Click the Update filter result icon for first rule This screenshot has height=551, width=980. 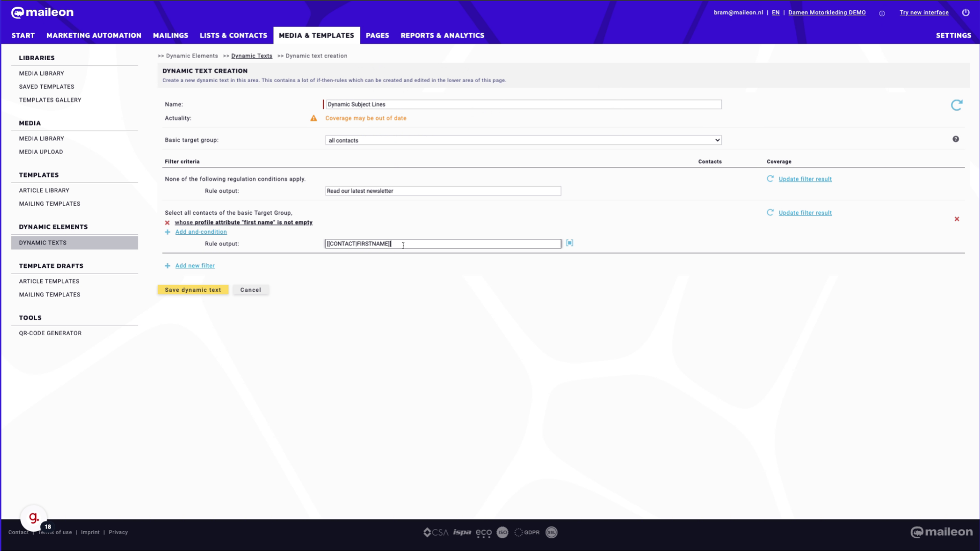[771, 178]
